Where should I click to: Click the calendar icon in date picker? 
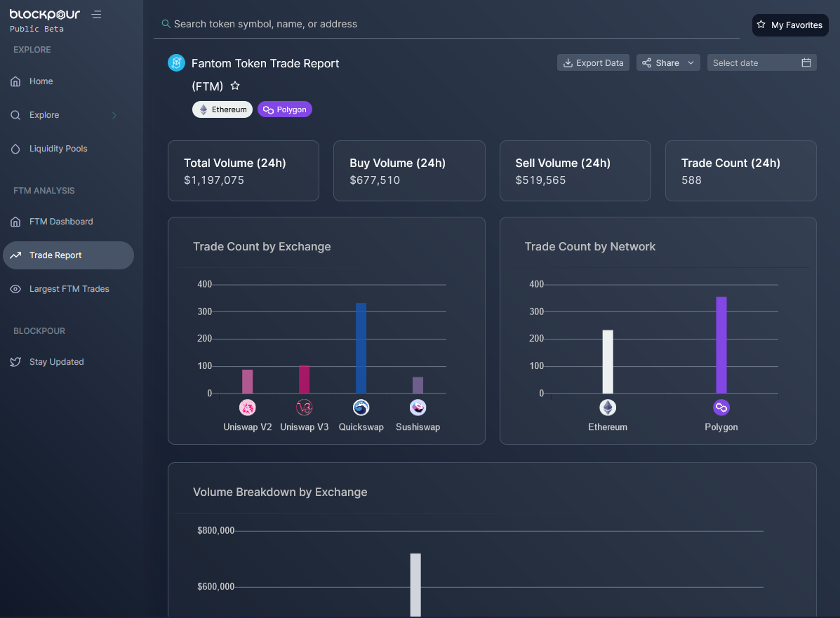click(806, 62)
